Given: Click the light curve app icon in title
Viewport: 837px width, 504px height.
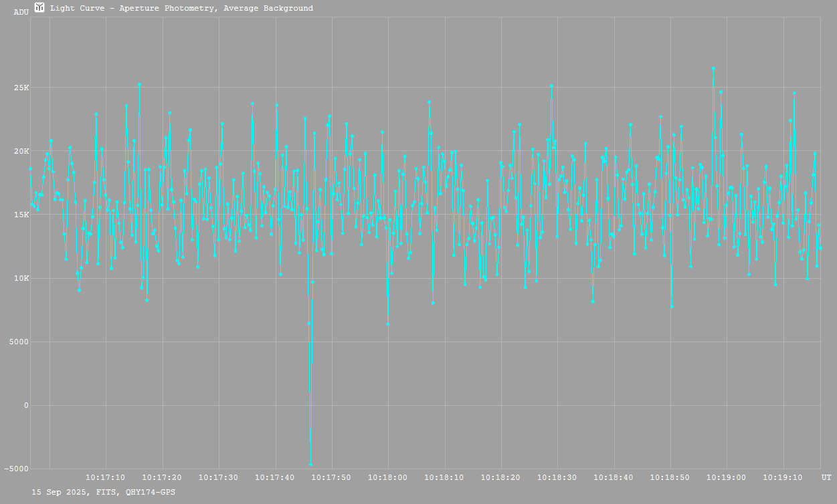Looking at the screenshot, I should 40,8.
